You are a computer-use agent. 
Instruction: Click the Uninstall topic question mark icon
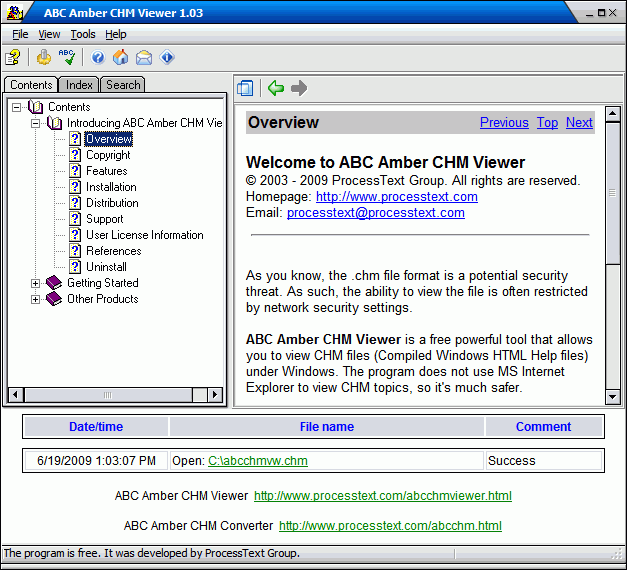[75, 267]
